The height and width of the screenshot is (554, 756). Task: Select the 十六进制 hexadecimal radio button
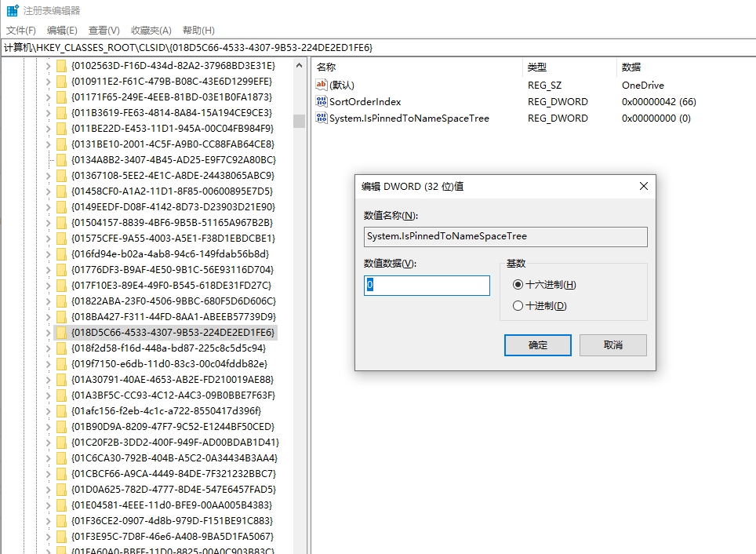tap(518, 284)
